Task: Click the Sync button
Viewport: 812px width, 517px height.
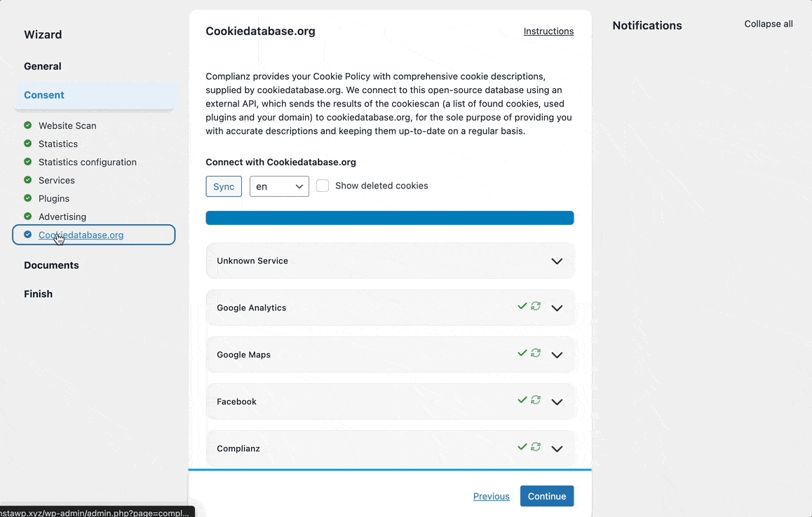Action: [224, 186]
